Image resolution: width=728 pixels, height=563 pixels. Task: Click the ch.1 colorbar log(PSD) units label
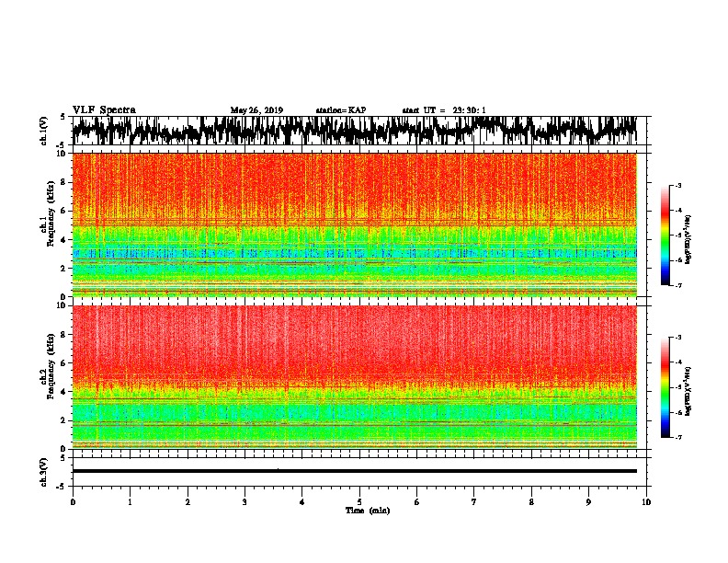688,239
